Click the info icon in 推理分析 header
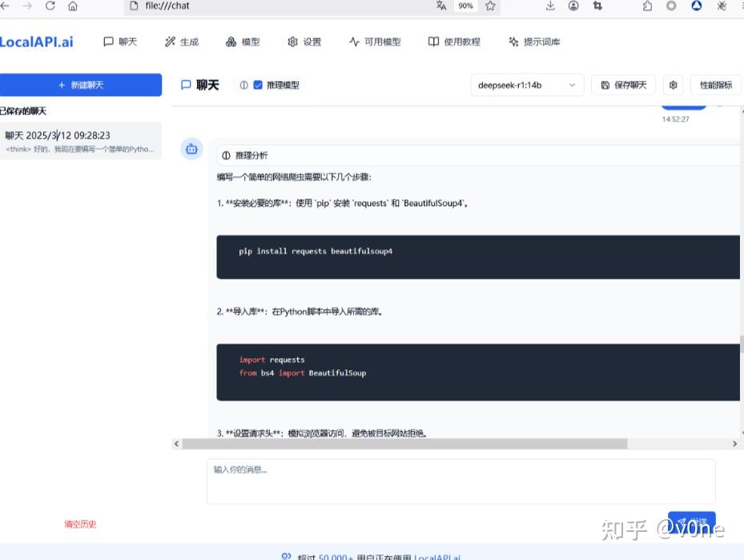 225,155
